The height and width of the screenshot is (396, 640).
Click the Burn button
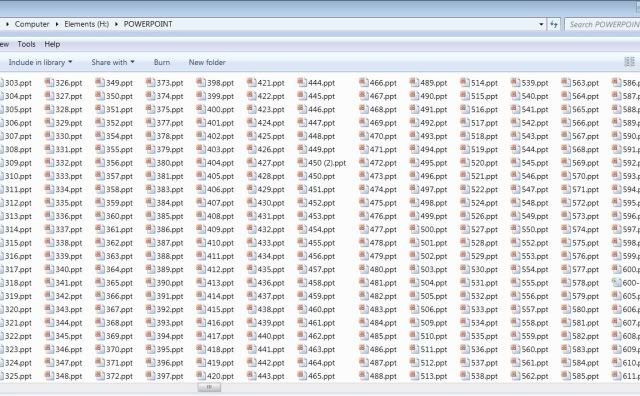162,62
